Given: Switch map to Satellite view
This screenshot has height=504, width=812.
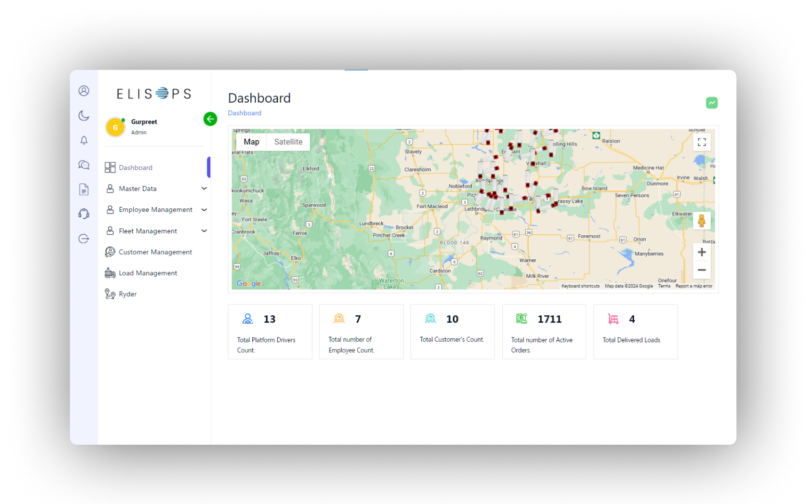Looking at the screenshot, I should [x=288, y=142].
